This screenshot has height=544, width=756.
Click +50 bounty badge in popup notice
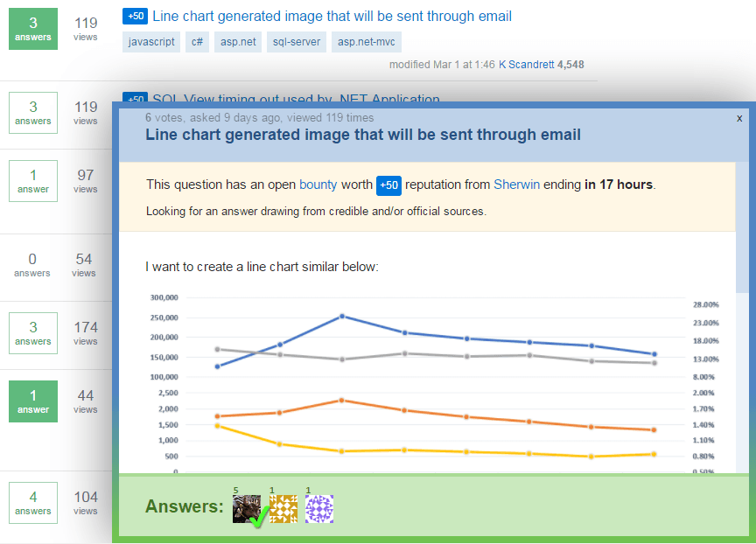click(x=388, y=185)
